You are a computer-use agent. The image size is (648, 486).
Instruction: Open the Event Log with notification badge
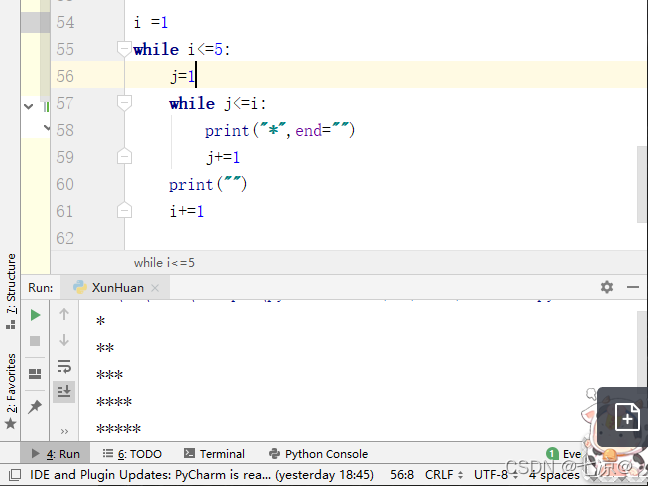(563, 454)
